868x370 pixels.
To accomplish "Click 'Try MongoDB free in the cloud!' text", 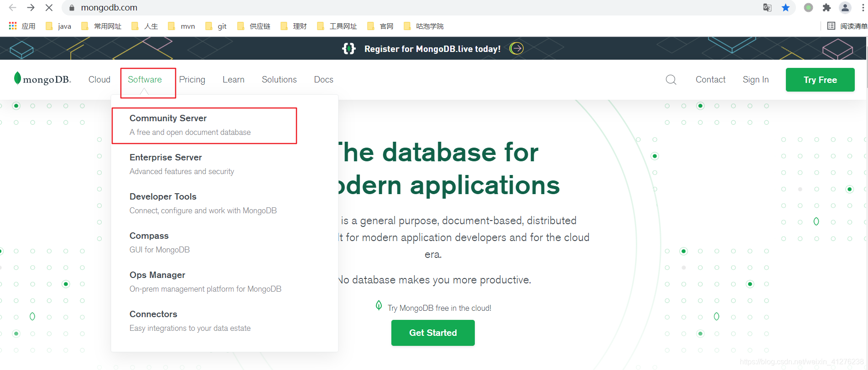I will click(x=439, y=308).
